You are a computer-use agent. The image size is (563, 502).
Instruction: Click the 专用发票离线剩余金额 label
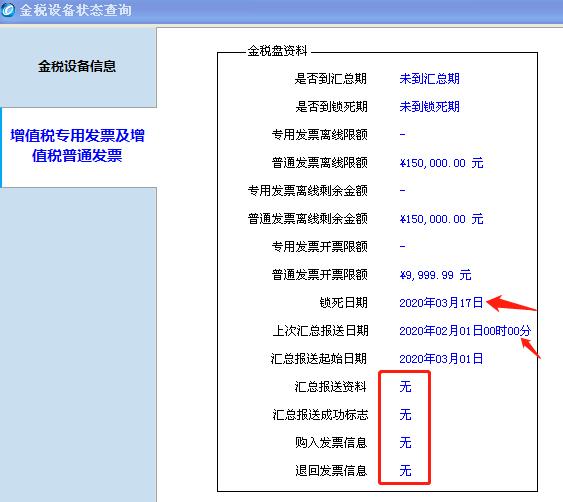coord(308,191)
